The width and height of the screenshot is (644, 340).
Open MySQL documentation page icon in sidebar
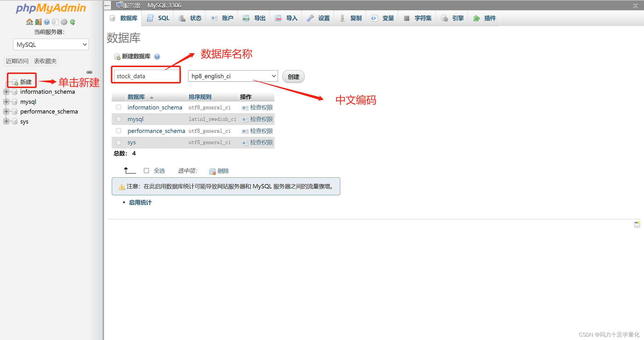pyautogui.click(x=55, y=22)
